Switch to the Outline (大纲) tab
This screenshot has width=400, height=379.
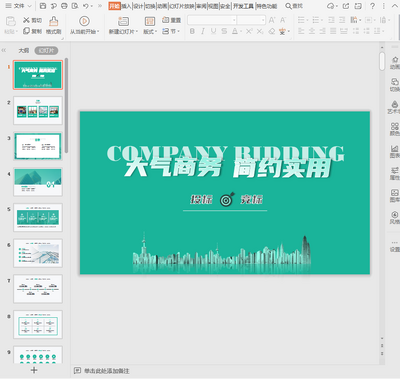[24, 50]
